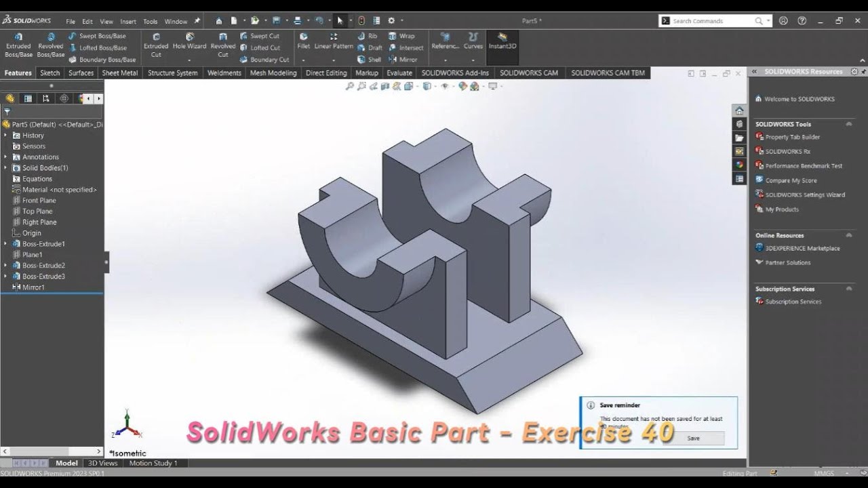868x488 pixels.
Task: Open the DimXpertManager tab icon
Action: (64, 98)
